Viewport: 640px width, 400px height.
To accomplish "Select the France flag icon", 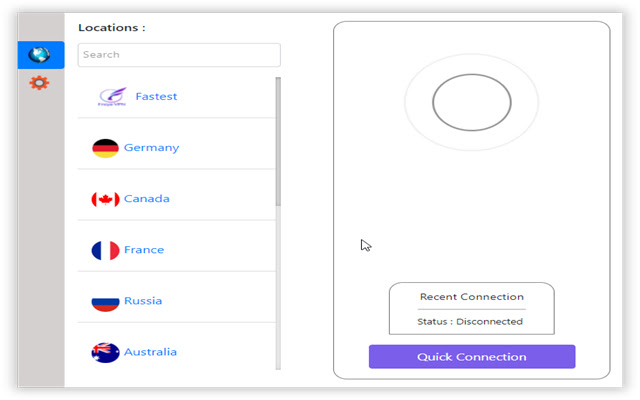I will [105, 250].
